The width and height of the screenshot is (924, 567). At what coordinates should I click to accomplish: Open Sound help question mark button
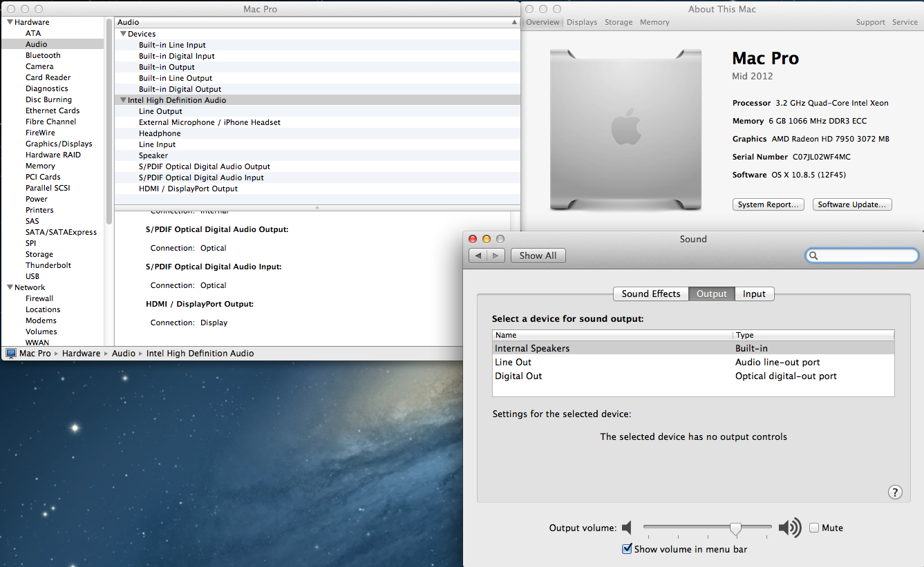coord(895,492)
